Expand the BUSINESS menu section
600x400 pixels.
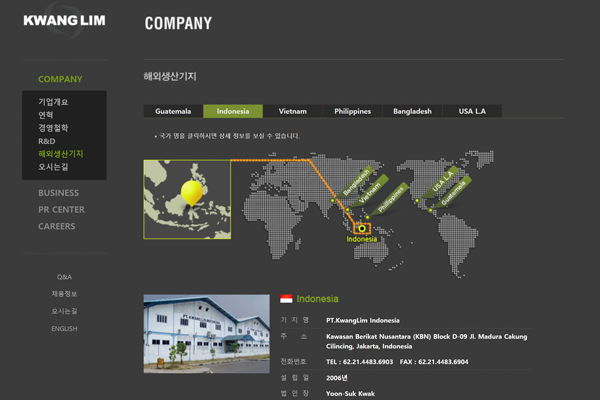coord(58,193)
